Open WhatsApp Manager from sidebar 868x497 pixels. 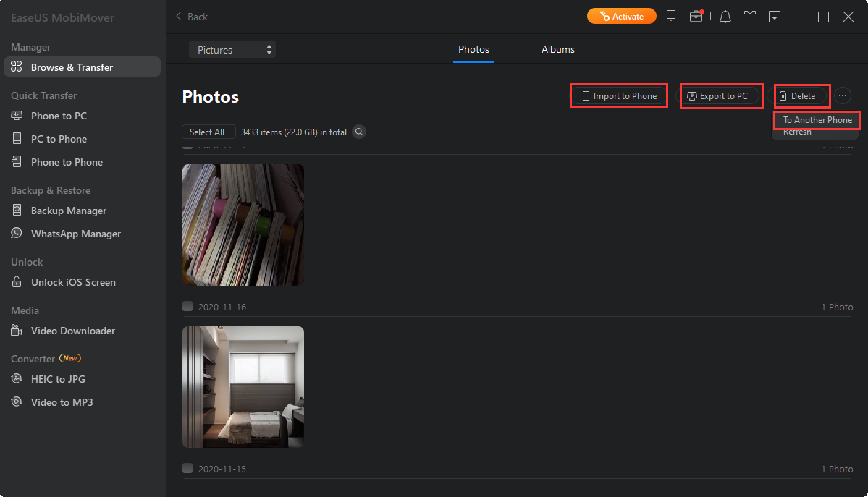(x=75, y=234)
